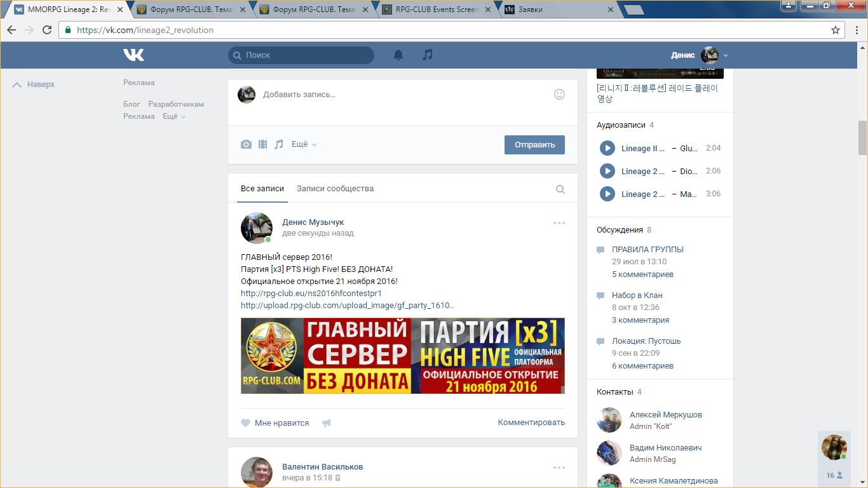Screen dimensions: 868x488
Task: Switch to the Записи сообщества tab
Action: click(335, 189)
